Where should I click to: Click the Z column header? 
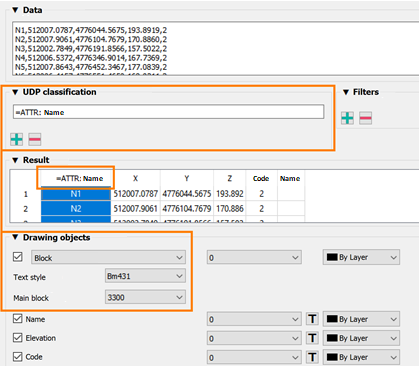(x=230, y=178)
